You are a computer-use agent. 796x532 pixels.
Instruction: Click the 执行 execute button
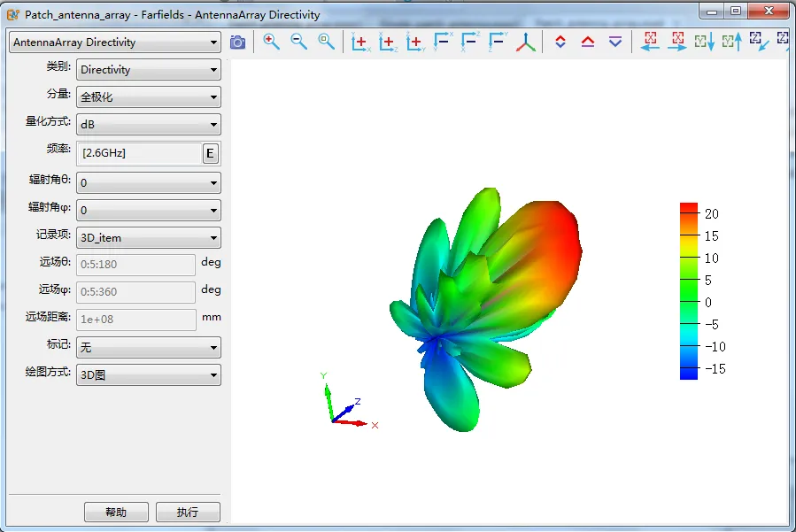pos(188,512)
